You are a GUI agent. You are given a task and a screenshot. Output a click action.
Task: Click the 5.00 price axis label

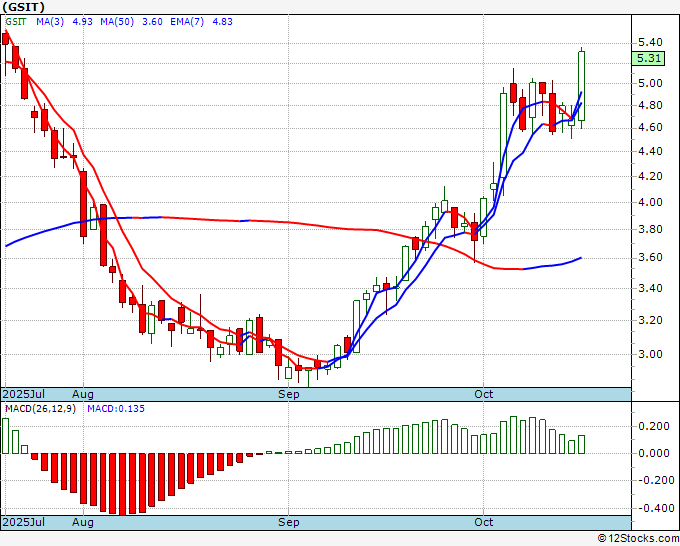point(650,83)
